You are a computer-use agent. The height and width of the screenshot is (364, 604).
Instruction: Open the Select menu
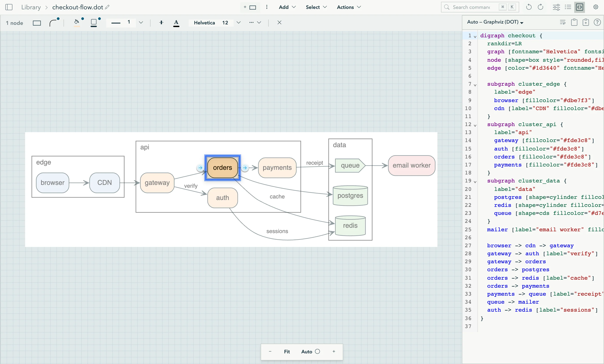click(316, 7)
